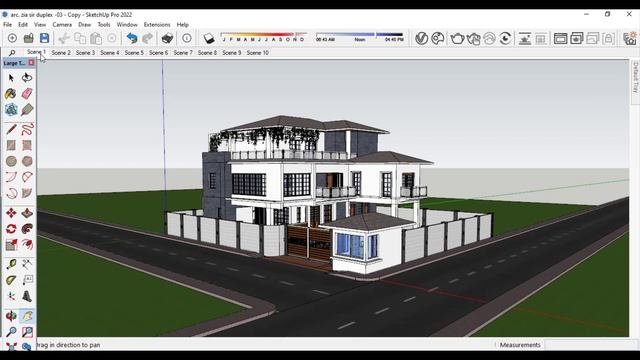
Task: Activate the Move tool
Action: click(11, 213)
